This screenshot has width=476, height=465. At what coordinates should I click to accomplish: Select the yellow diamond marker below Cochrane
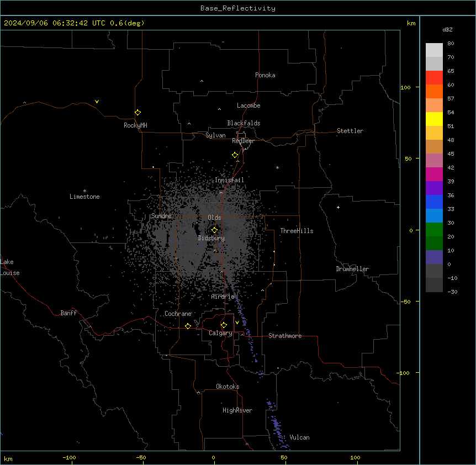(188, 326)
